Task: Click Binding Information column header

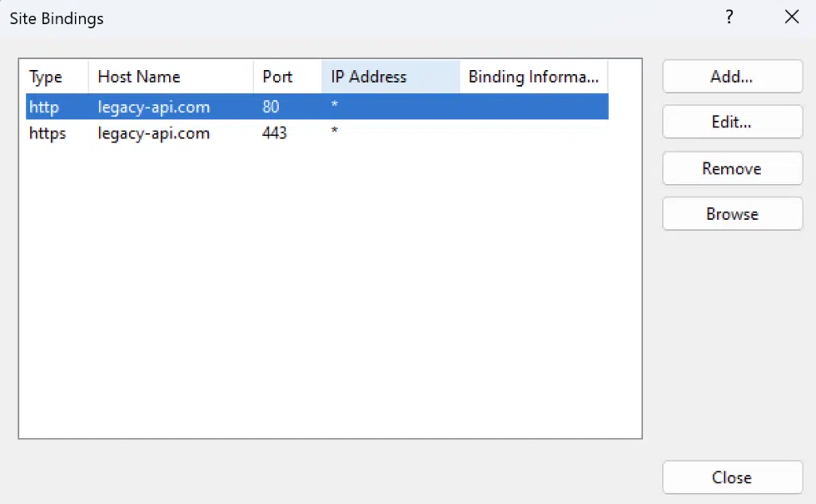Action: coord(532,77)
